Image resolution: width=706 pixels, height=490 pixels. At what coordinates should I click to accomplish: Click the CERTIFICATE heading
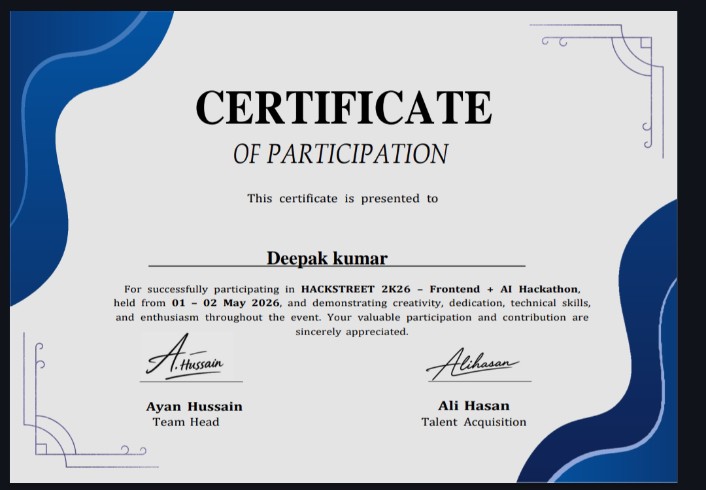pyautogui.click(x=344, y=107)
